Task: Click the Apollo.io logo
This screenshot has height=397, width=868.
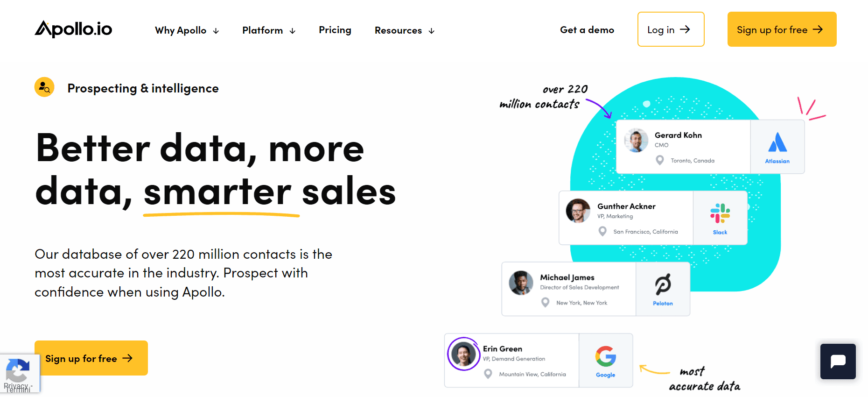Action: (x=73, y=29)
